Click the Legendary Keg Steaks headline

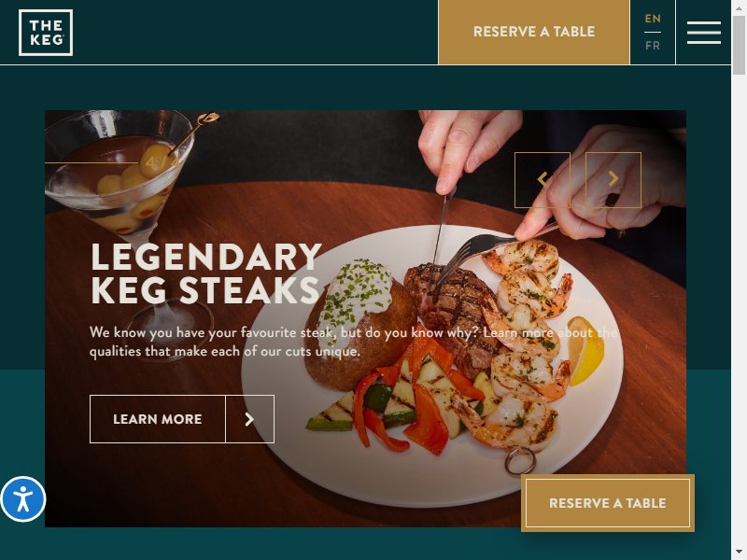205,273
